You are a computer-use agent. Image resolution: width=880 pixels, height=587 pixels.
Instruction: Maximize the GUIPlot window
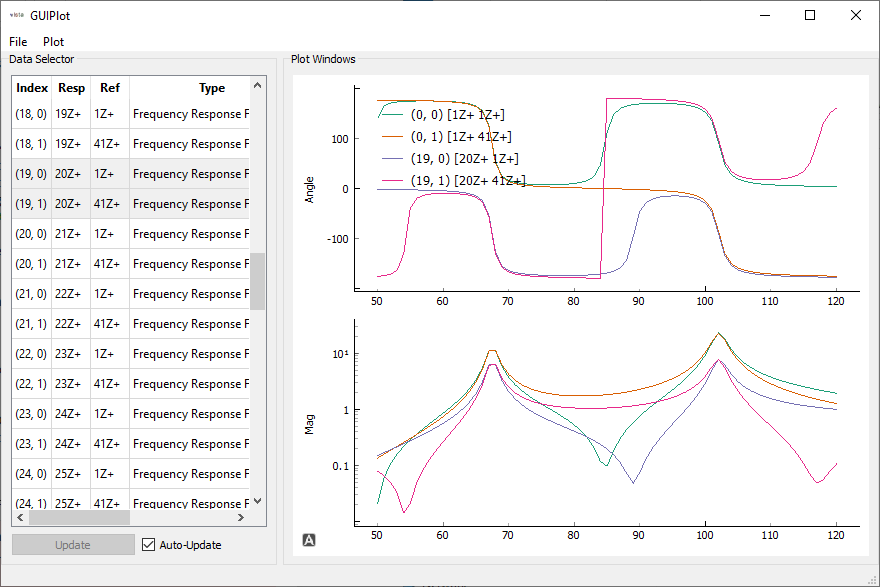[810, 15]
